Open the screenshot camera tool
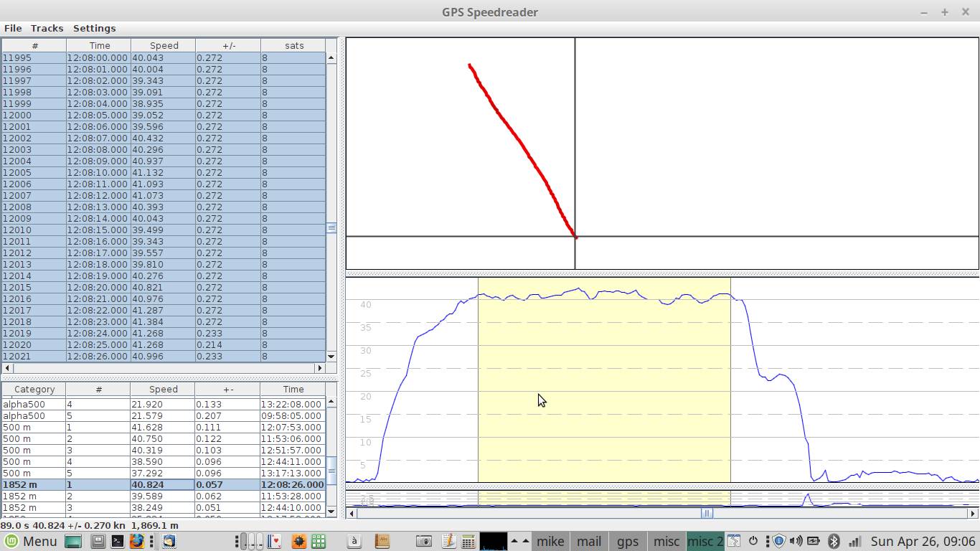This screenshot has height=551, width=980. tap(424, 542)
